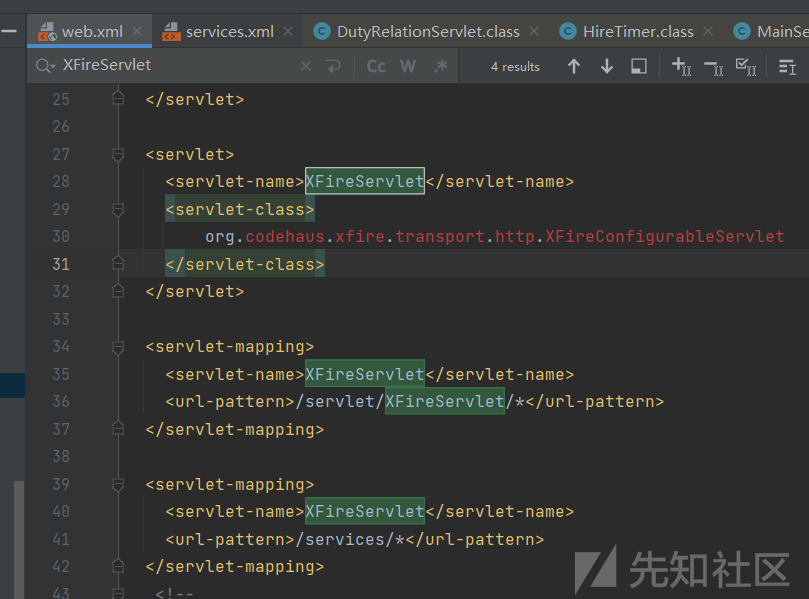Unselect the current occurrence
The width and height of the screenshot is (809, 599).
pyautogui.click(x=714, y=67)
